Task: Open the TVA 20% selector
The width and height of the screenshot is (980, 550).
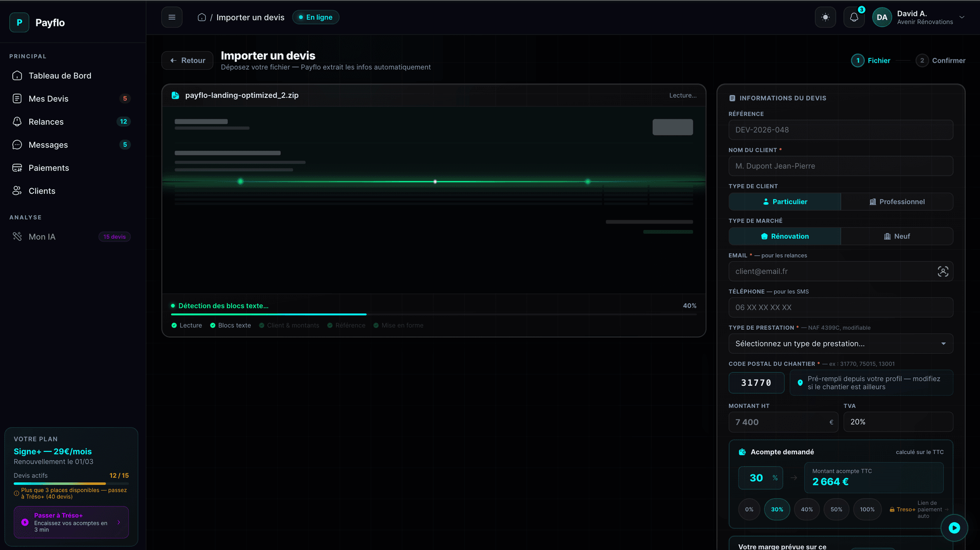Action: (x=898, y=422)
